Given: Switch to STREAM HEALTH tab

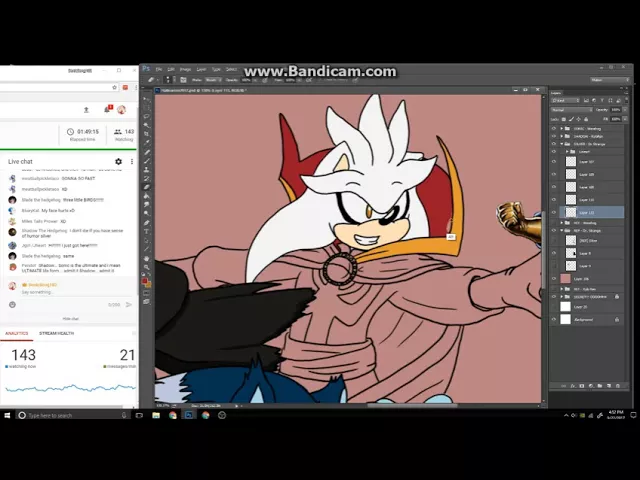Looking at the screenshot, I should tap(56, 333).
